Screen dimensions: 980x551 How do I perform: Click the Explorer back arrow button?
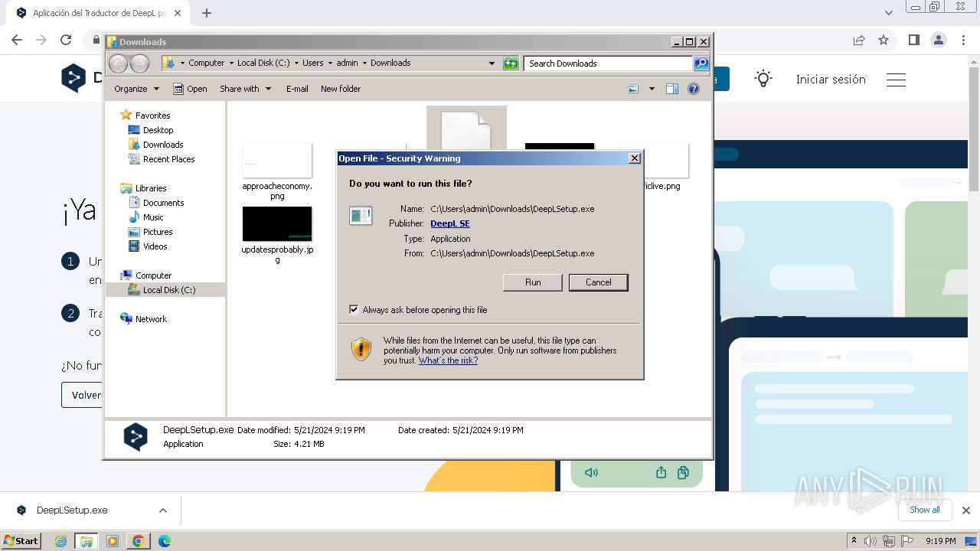click(x=119, y=64)
